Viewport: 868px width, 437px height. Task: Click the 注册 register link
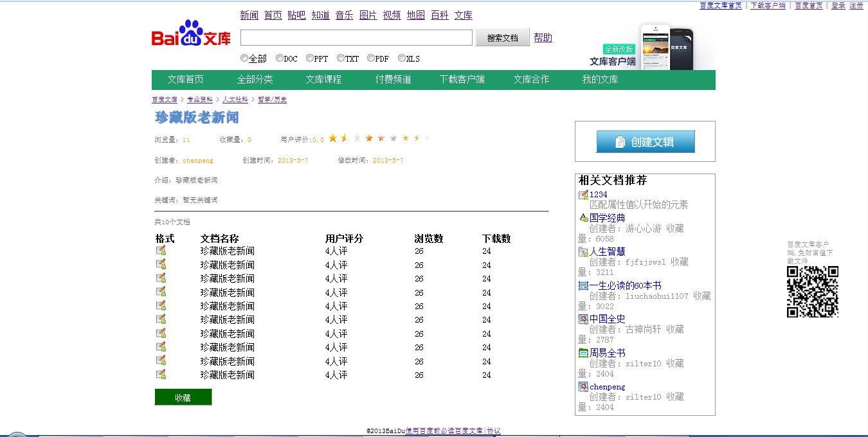(856, 5)
